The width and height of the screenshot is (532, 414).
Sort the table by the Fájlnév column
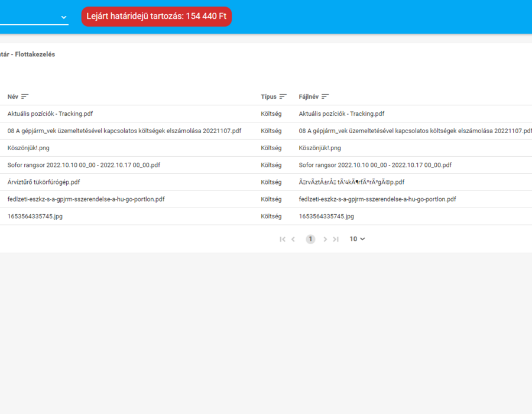(x=325, y=97)
